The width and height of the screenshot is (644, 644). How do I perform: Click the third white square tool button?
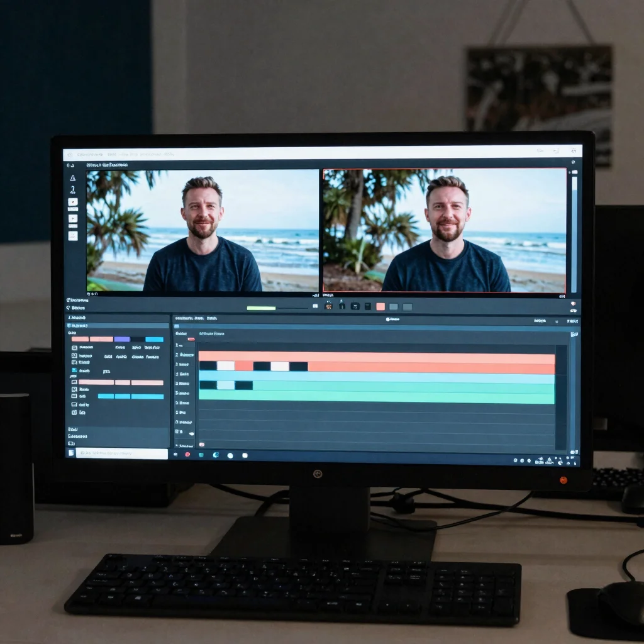[73, 236]
